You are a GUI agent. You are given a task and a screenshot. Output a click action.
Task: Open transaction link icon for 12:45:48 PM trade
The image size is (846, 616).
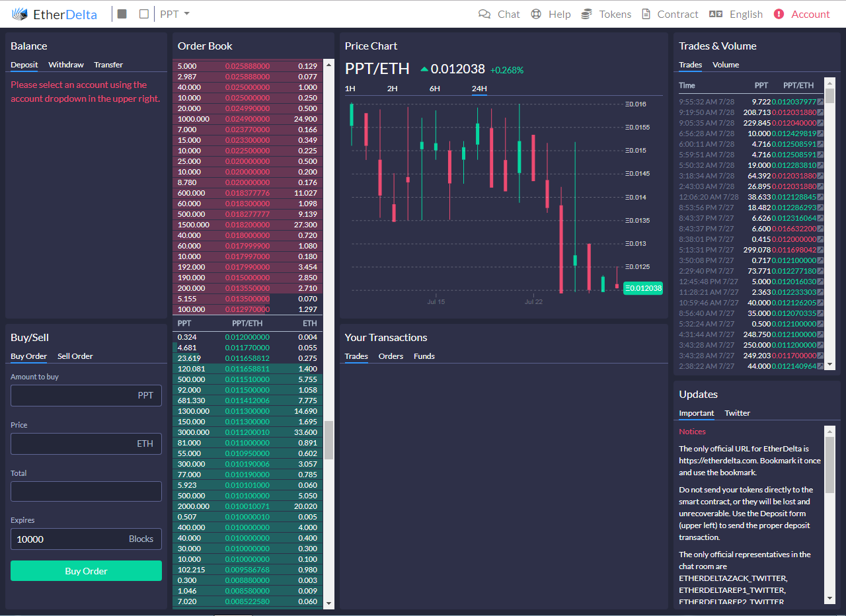pos(821,282)
